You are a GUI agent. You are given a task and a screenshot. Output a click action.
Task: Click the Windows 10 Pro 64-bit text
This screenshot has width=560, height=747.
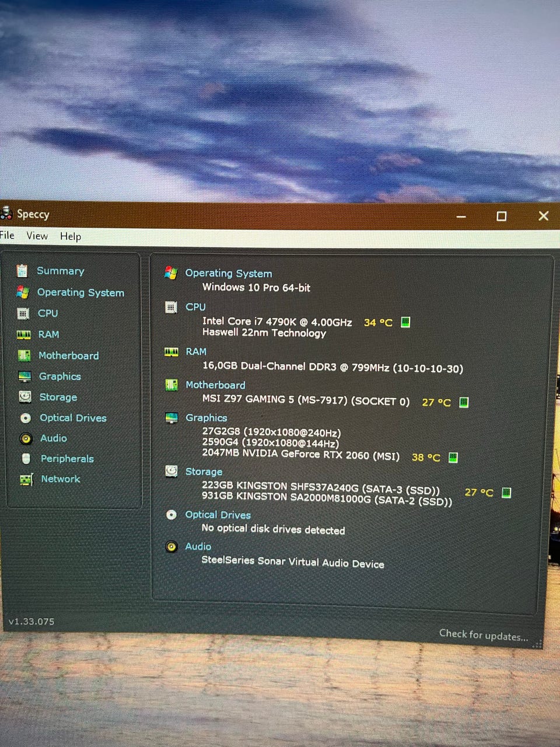point(256,288)
